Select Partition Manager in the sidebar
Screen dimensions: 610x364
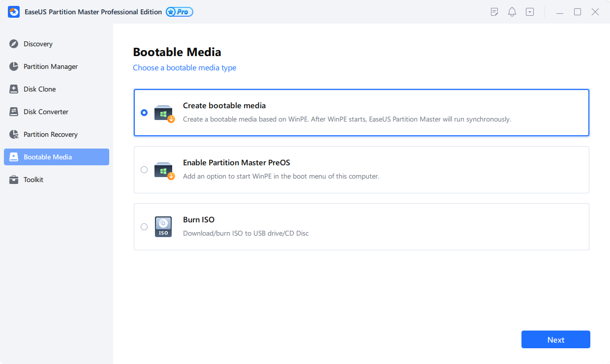[50, 66]
